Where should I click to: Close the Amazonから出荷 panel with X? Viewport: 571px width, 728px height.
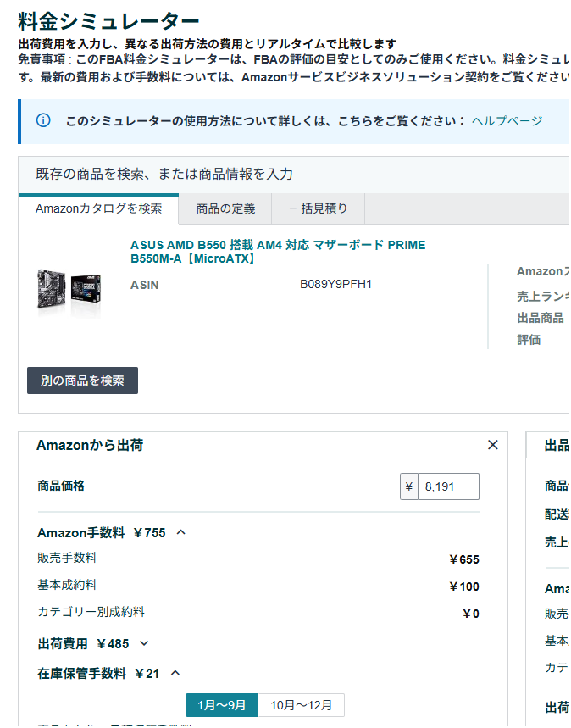click(493, 445)
